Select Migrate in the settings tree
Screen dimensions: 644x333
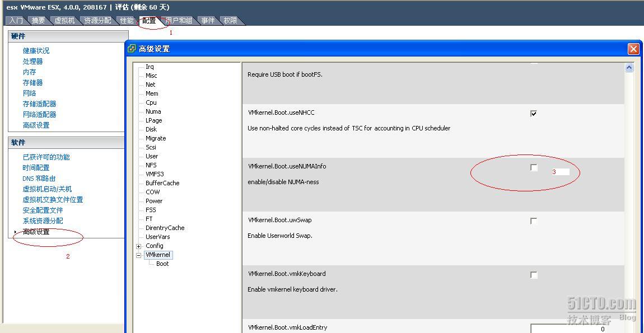(x=156, y=138)
